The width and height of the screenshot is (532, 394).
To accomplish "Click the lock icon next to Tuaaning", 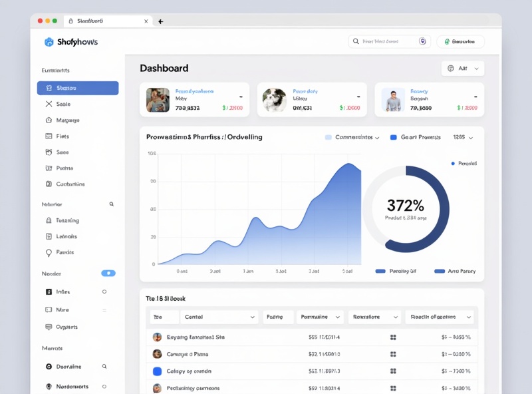I will [x=49, y=220].
